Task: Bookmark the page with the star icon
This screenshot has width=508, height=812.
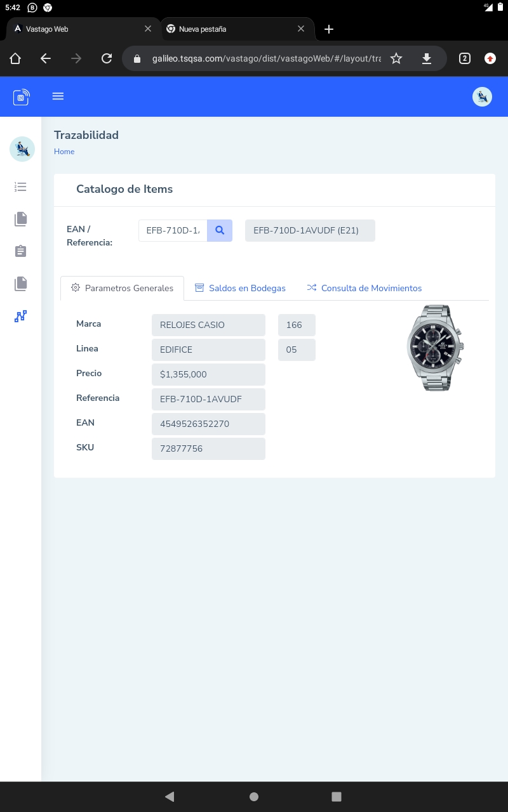Action: tap(396, 58)
